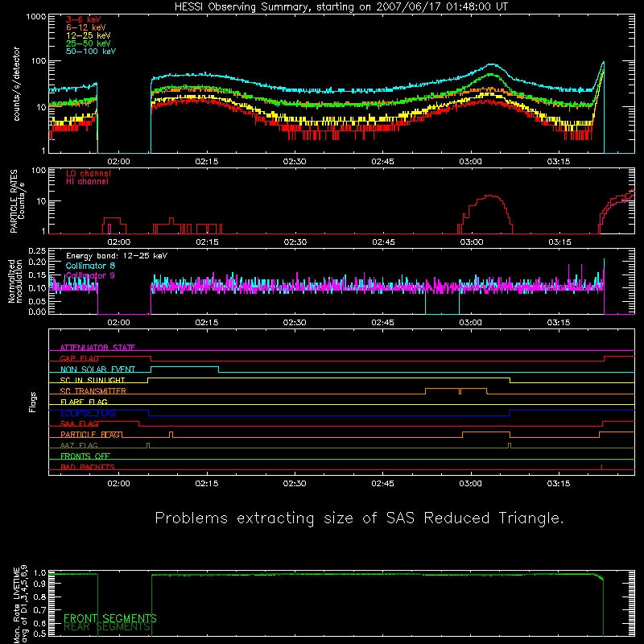The width and height of the screenshot is (644, 644).
Task: Click the SAS Reduced Triangle error message
Action: [359, 518]
